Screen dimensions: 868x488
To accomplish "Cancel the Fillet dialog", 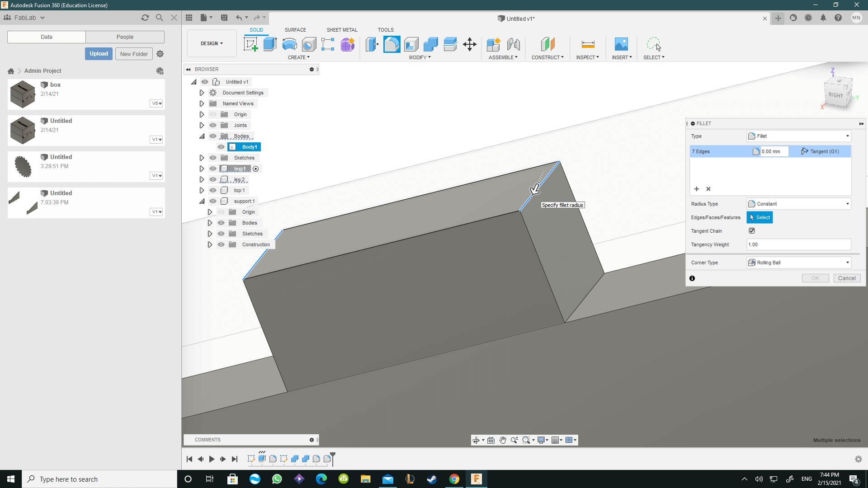I will (x=847, y=278).
